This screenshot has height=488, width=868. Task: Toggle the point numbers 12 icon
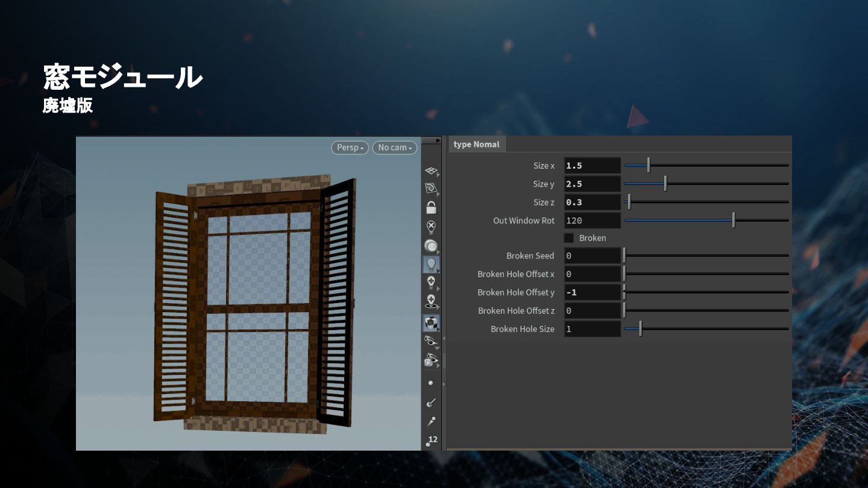click(431, 441)
